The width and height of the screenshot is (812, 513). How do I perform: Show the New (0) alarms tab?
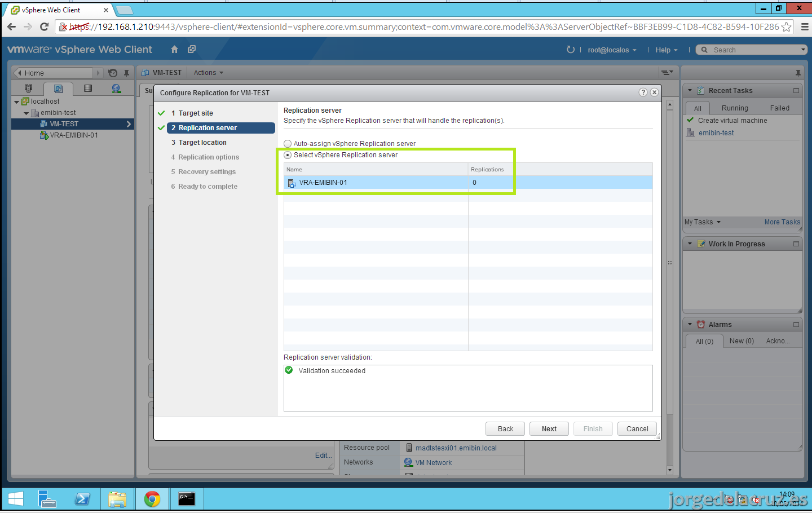tap(742, 341)
